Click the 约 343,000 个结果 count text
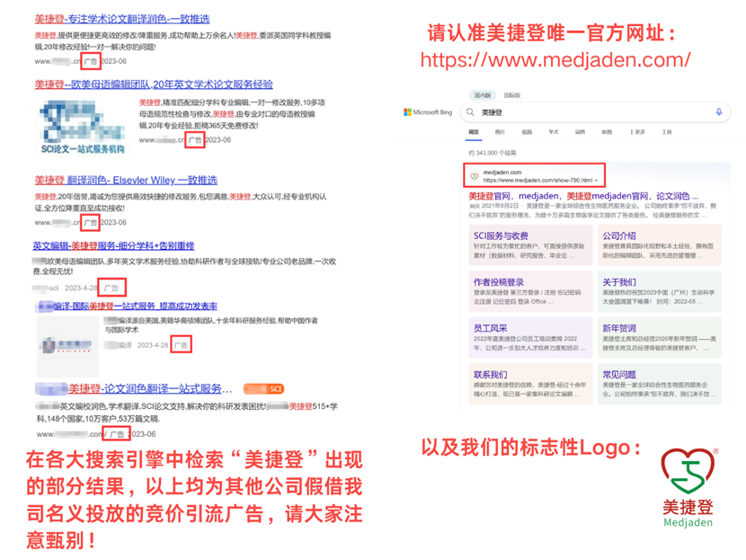The height and width of the screenshot is (560, 746). (x=493, y=153)
